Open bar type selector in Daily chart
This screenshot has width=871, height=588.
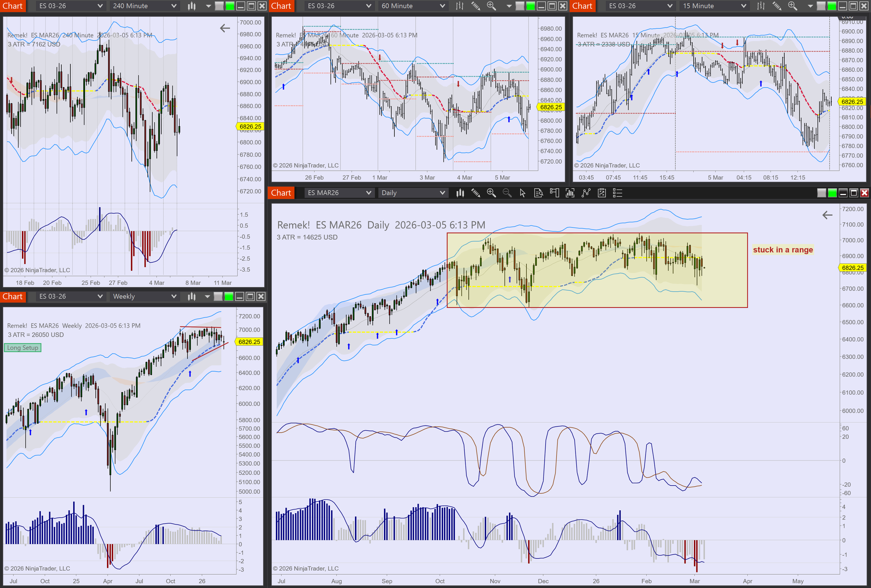460,193
